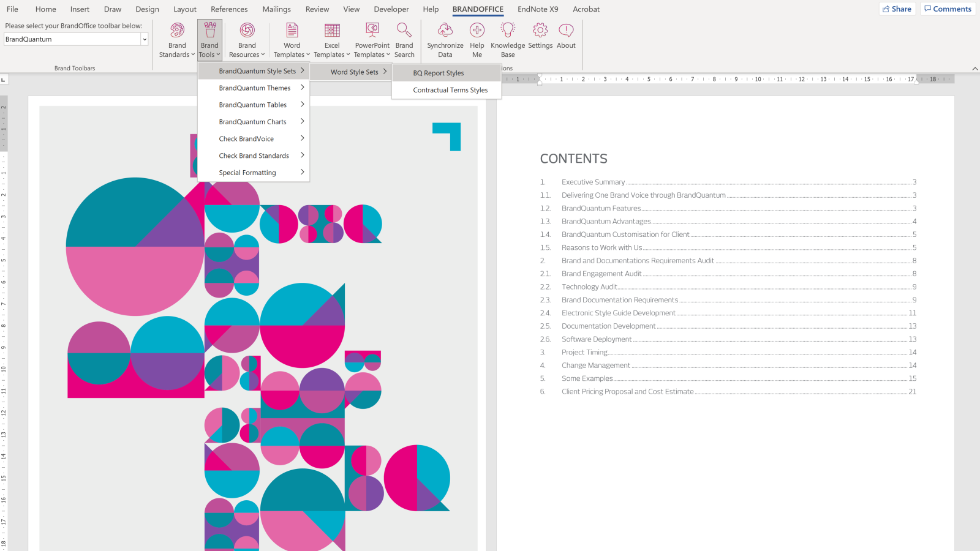Expand BrandQuantum Themes submenu

pos(255,88)
